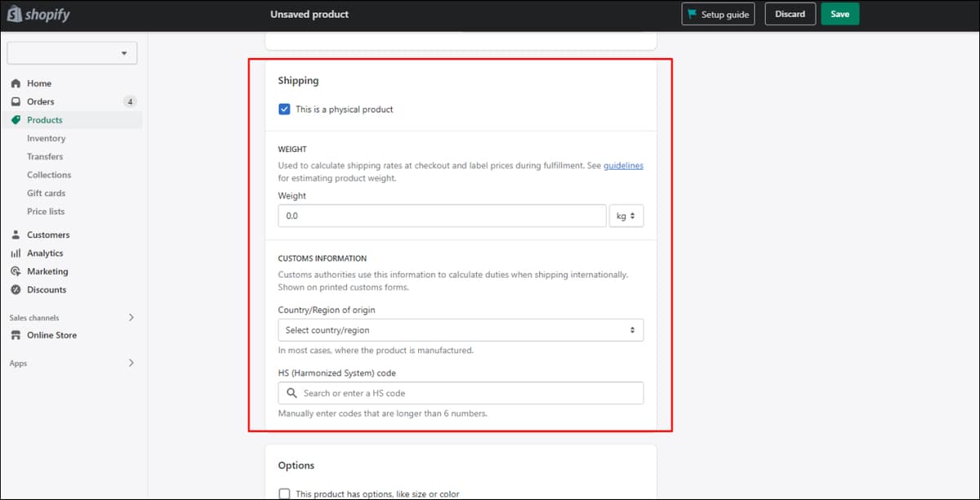Click the Products tag icon
Image resolution: width=980 pixels, height=500 pixels.
[x=16, y=120]
